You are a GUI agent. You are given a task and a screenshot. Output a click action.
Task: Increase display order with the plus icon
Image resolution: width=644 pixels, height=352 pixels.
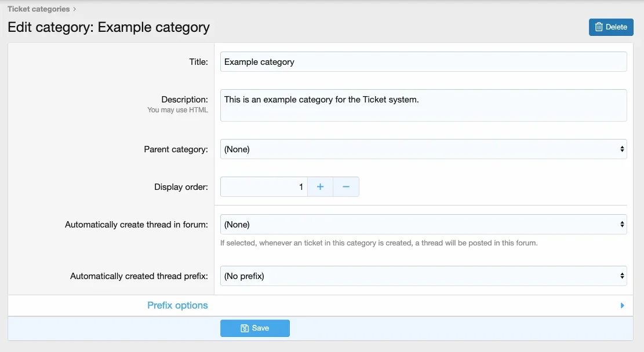pyautogui.click(x=320, y=187)
